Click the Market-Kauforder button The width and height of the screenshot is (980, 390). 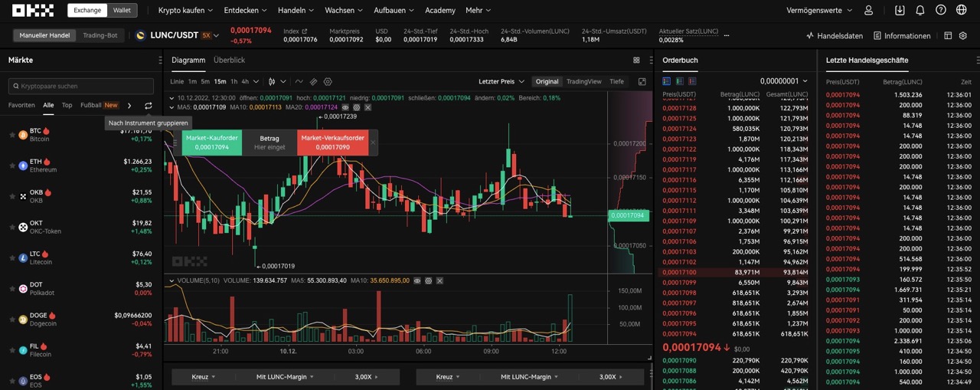[212, 143]
